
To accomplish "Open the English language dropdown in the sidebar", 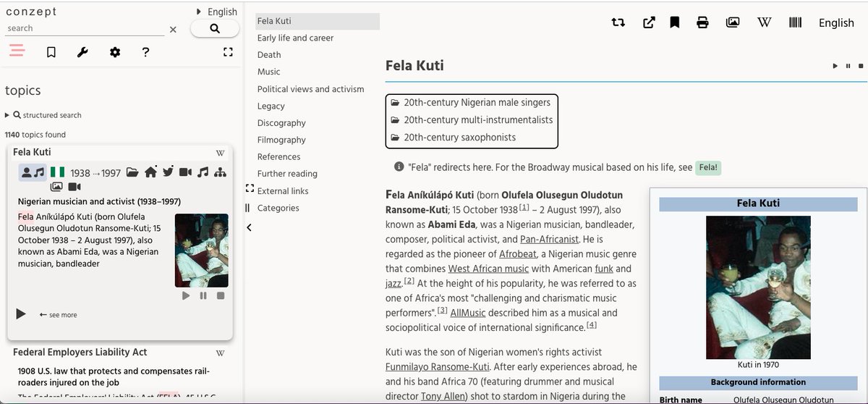I will point(217,12).
